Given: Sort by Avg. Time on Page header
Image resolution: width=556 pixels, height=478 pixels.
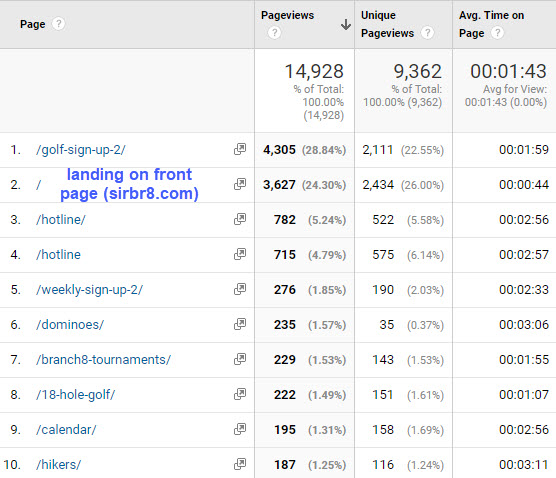Looking at the screenshot, I should coord(491,24).
